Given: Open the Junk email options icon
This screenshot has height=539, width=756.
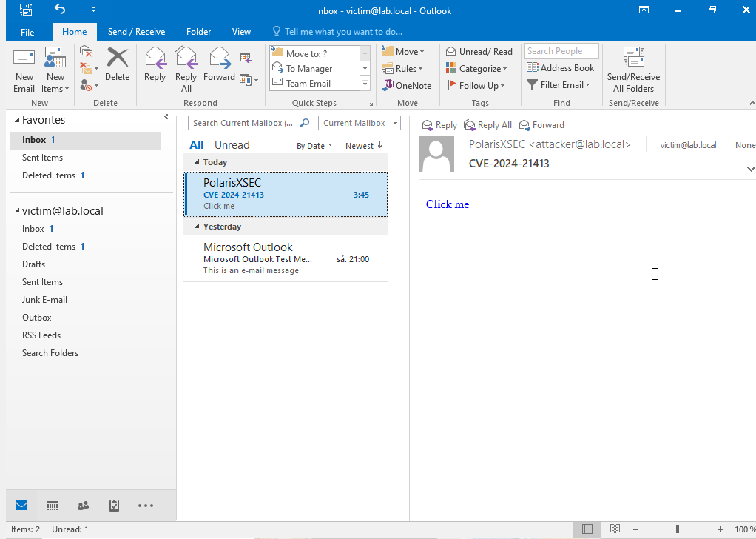Looking at the screenshot, I should coord(89,85).
